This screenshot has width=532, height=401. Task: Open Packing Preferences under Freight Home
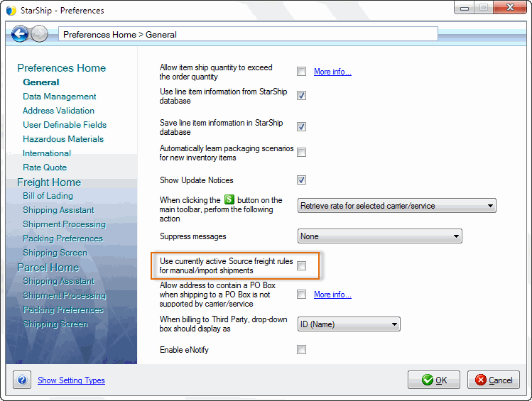pos(63,239)
